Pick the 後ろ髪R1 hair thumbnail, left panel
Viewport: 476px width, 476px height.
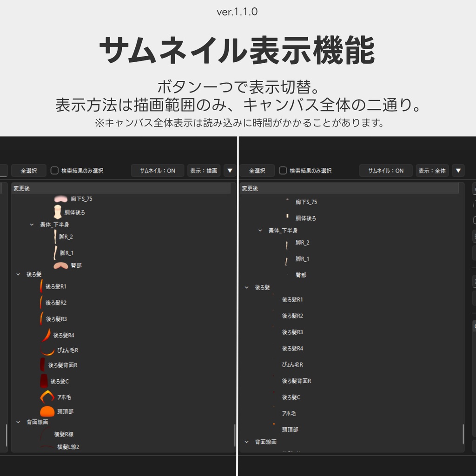pos(41,286)
